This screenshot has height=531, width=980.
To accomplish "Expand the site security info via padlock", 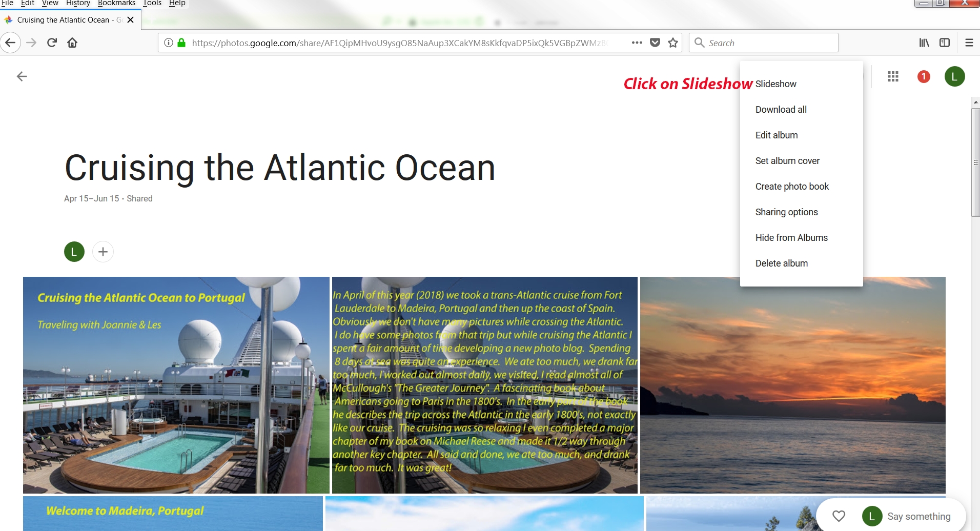I will click(180, 43).
